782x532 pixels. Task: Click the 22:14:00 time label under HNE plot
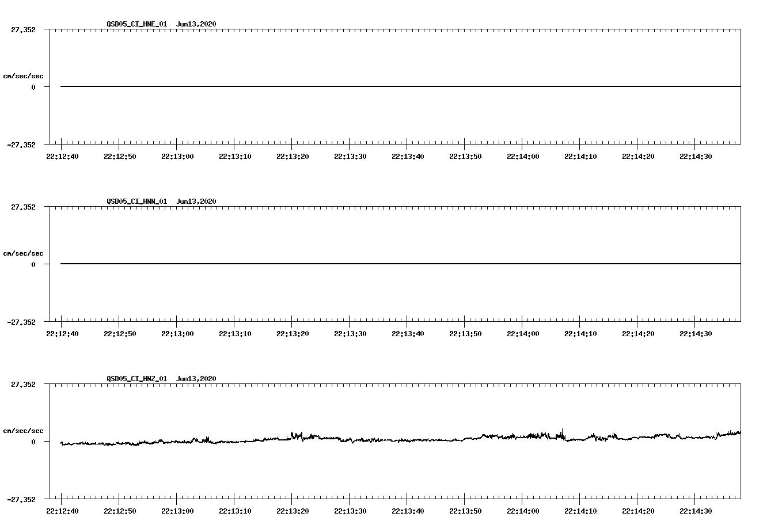tap(523, 157)
